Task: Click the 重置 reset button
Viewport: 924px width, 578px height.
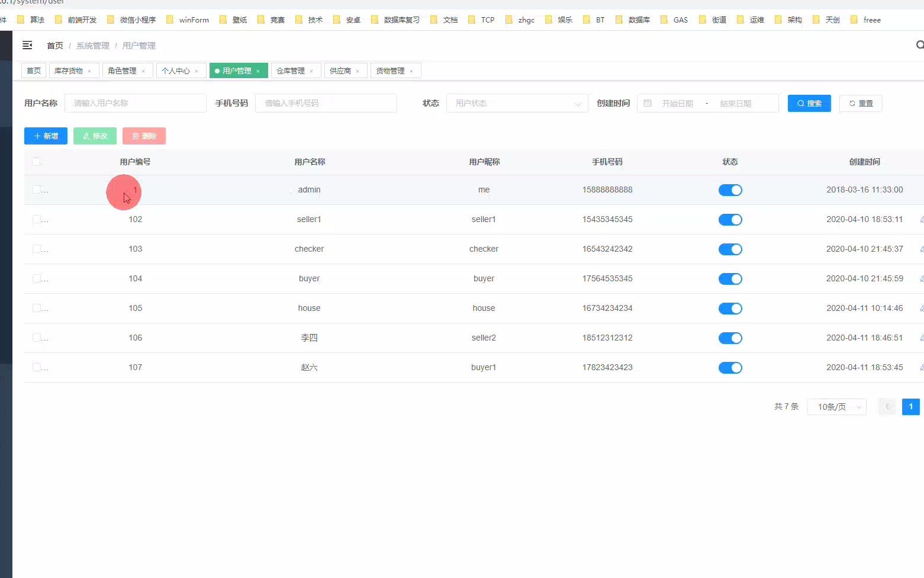Action: pyautogui.click(x=861, y=103)
